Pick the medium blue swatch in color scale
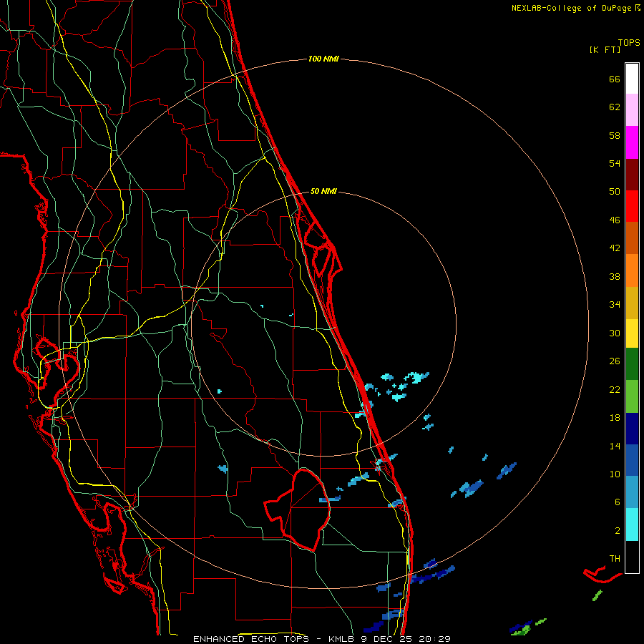Image resolution: width=644 pixels, height=644 pixels. [x=632, y=460]
